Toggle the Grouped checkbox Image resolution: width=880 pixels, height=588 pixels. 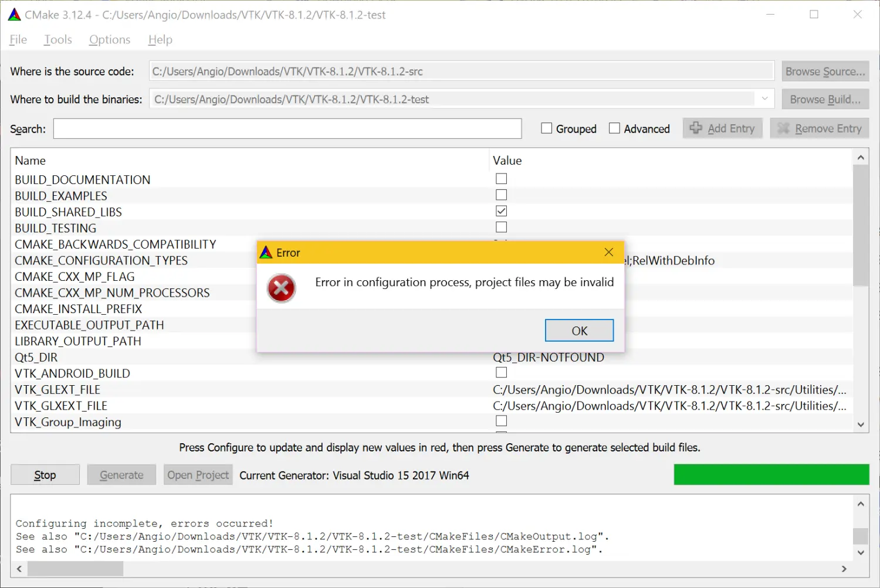[546, 128]
